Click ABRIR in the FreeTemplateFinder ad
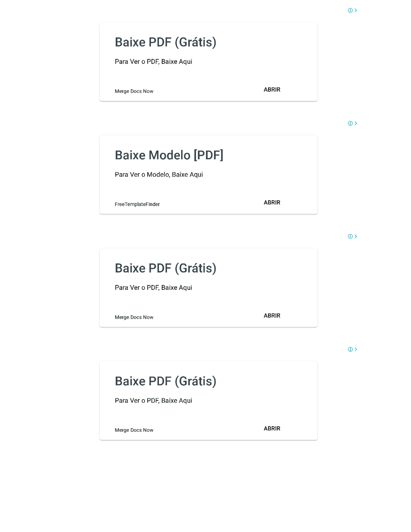The height and width of the screenshot is (532, 411). click(272, 202)
